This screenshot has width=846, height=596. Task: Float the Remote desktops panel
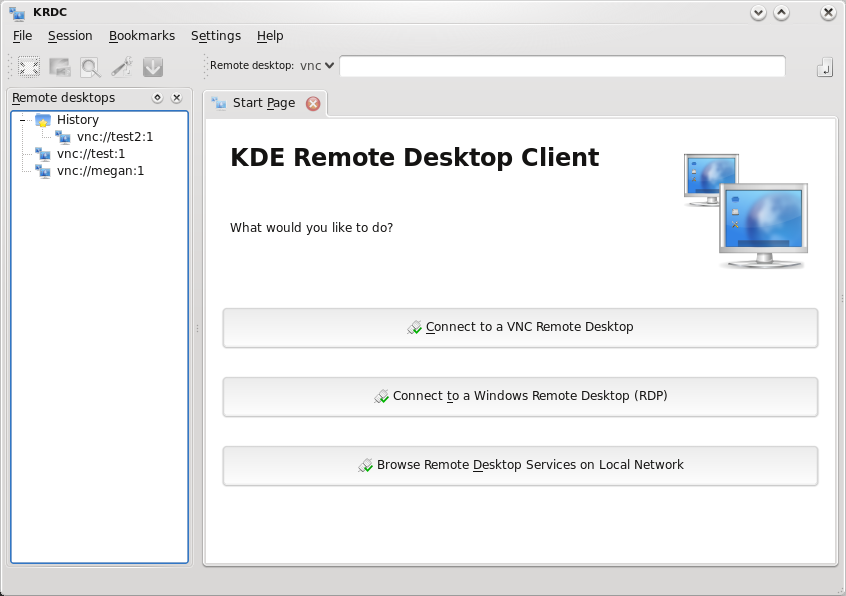157,98
